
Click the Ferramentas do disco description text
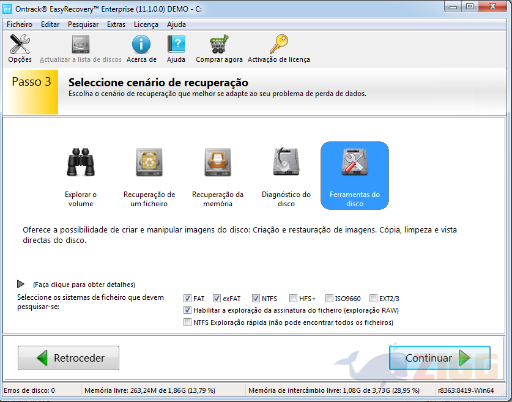(240, 235)
